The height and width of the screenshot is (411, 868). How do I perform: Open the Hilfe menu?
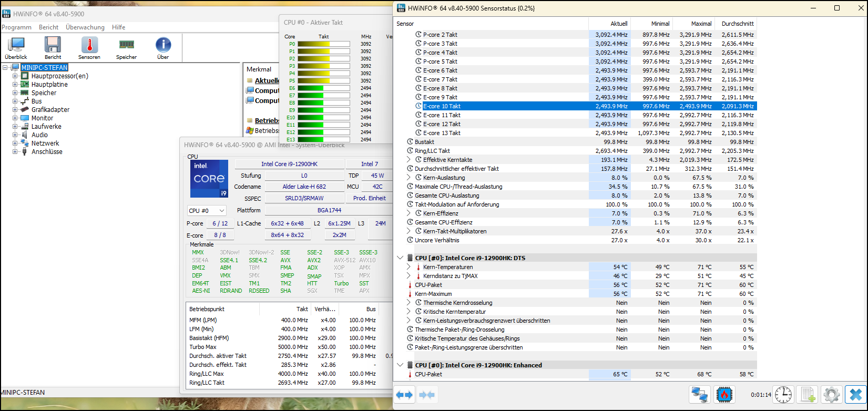pyautogui.click(x=118, y=27)
